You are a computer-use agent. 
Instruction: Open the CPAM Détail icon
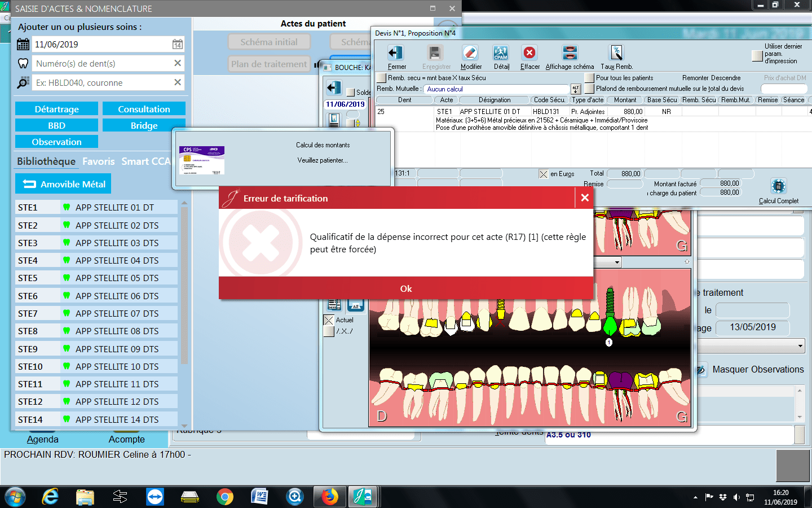click(x=500, y=53)
